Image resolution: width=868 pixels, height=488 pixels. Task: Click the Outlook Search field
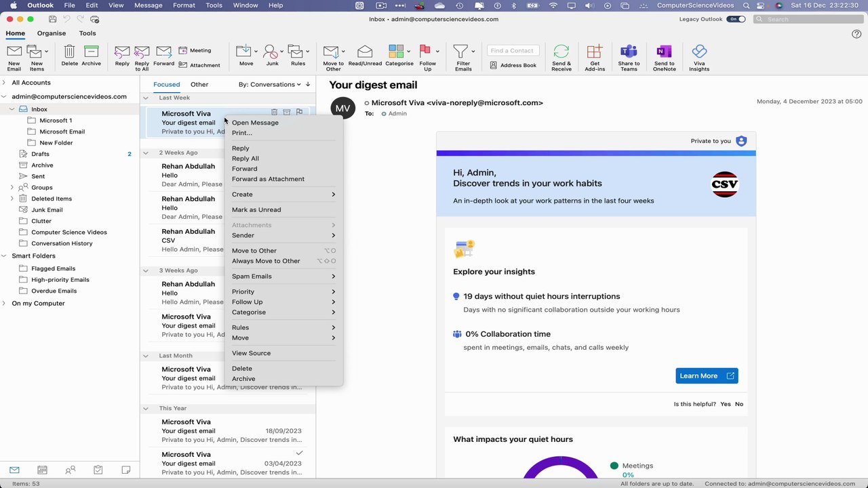(808, 19)
